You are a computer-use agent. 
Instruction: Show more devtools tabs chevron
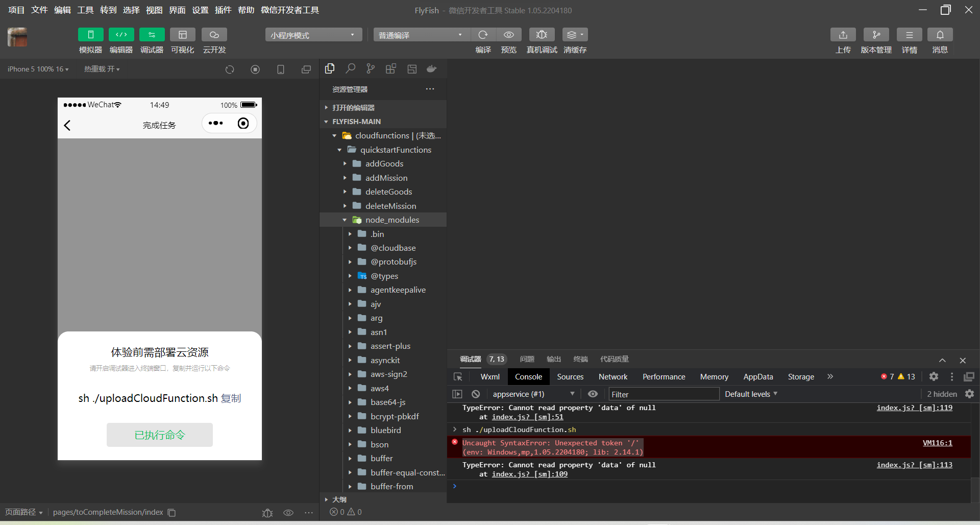coord(830,377)
